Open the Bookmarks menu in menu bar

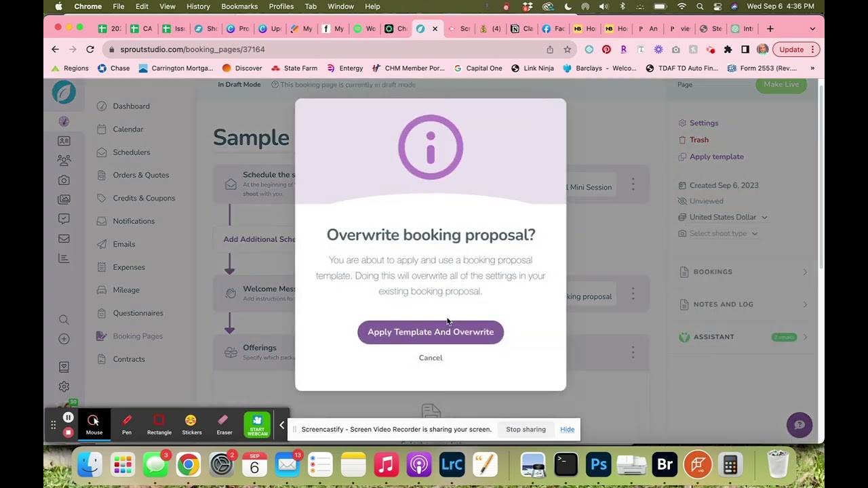click(x=239, y=7)
